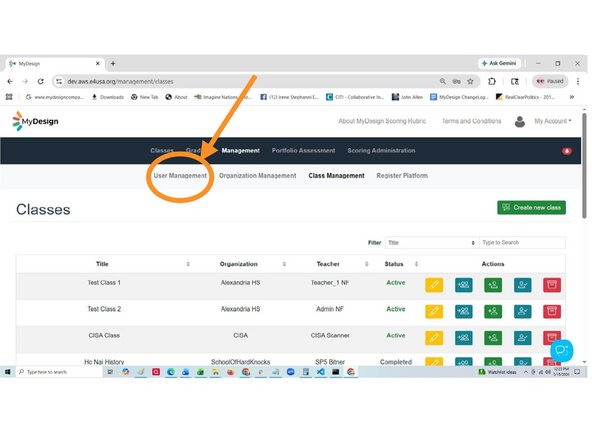The height and width of the screenshot is (444, 592).
Task: Open the user-check icon for Test Class 1
Action: click(522, 285)
